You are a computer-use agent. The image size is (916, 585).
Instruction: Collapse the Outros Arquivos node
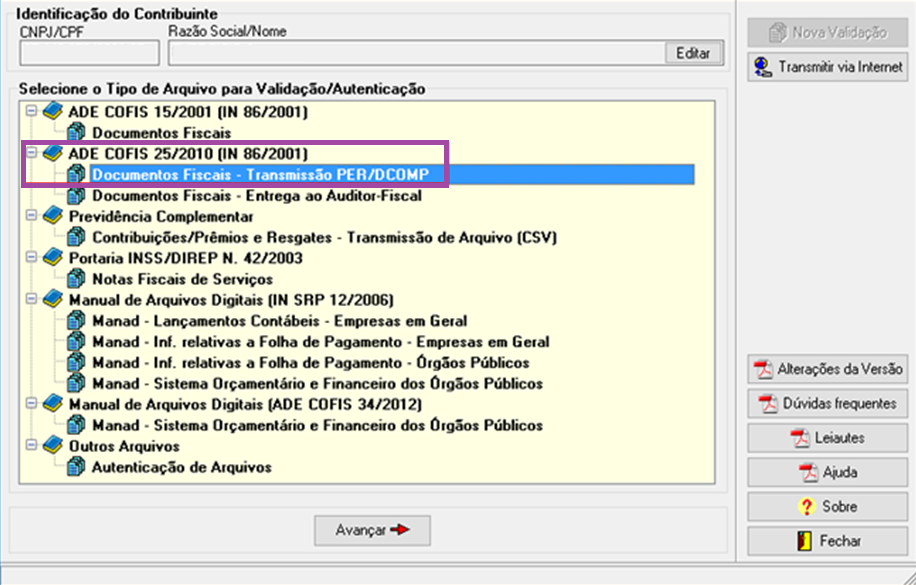(x=32, y=445)
